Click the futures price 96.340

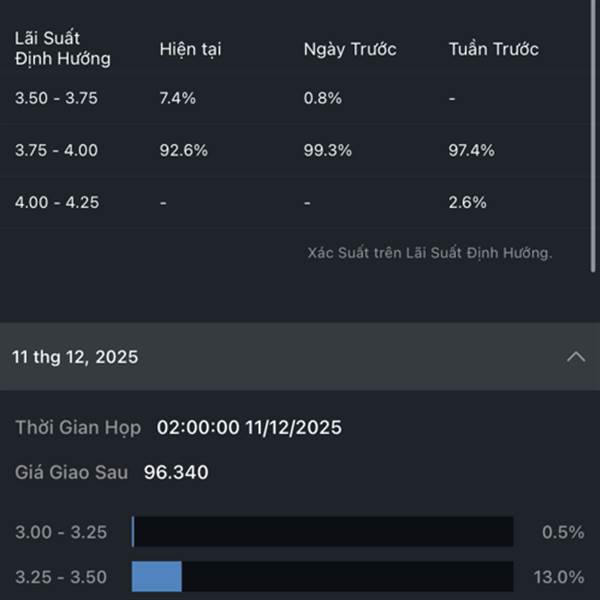pos(176,472)
